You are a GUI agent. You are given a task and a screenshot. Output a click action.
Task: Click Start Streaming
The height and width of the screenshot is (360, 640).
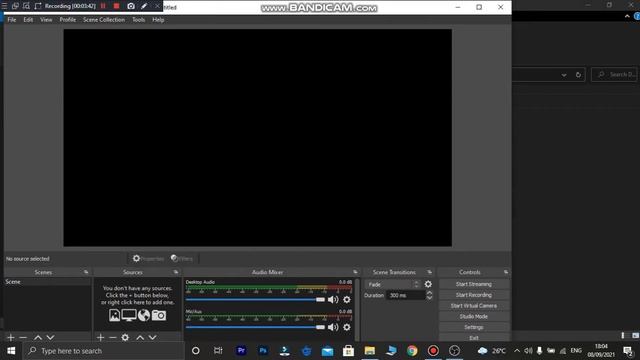(x=474, y=284)
